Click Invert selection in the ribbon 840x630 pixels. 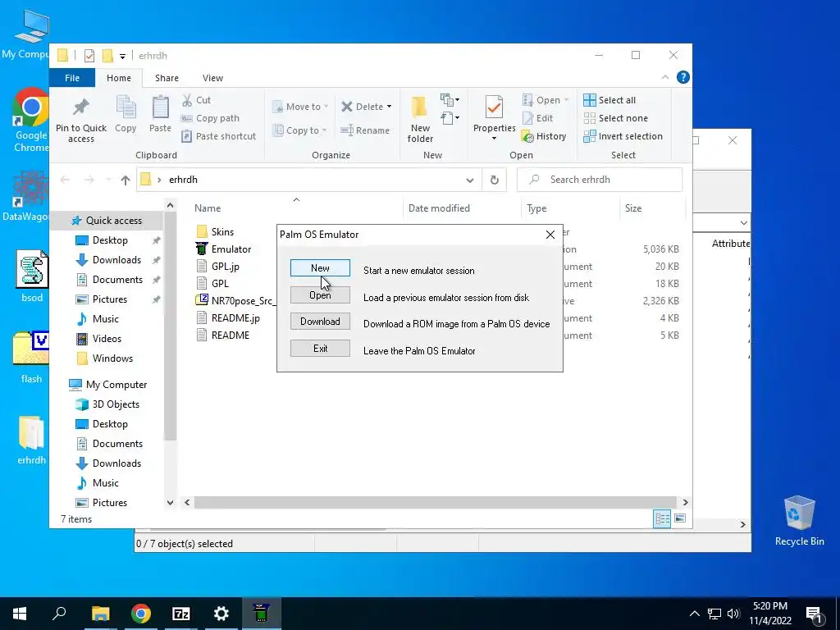[x=623, y=136]
